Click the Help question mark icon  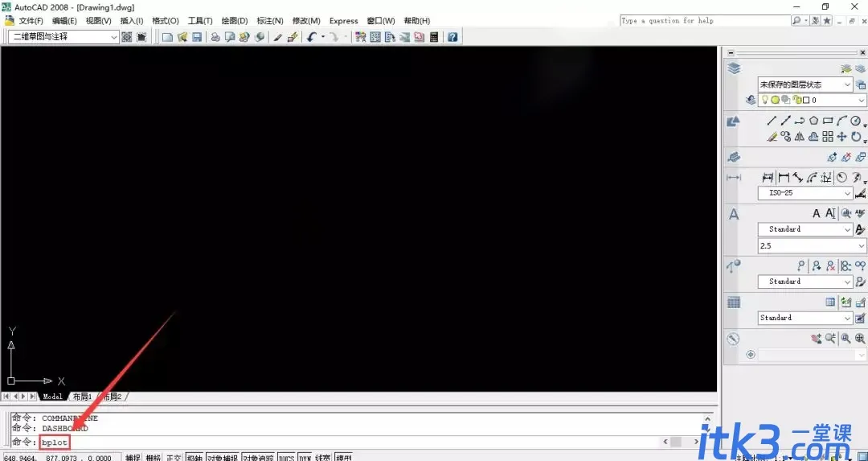pyautogui.click(x=452, y=37)
